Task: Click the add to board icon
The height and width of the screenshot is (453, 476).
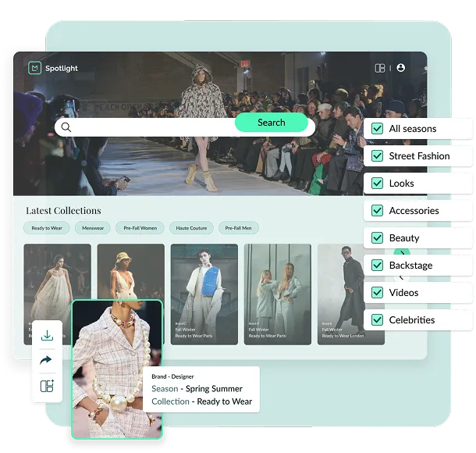Action: 47,386
